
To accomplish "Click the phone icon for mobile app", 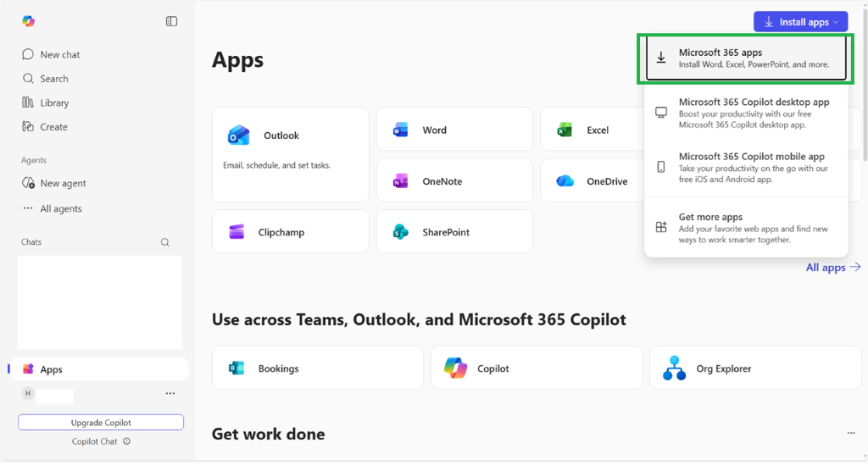I will point(661,166).
